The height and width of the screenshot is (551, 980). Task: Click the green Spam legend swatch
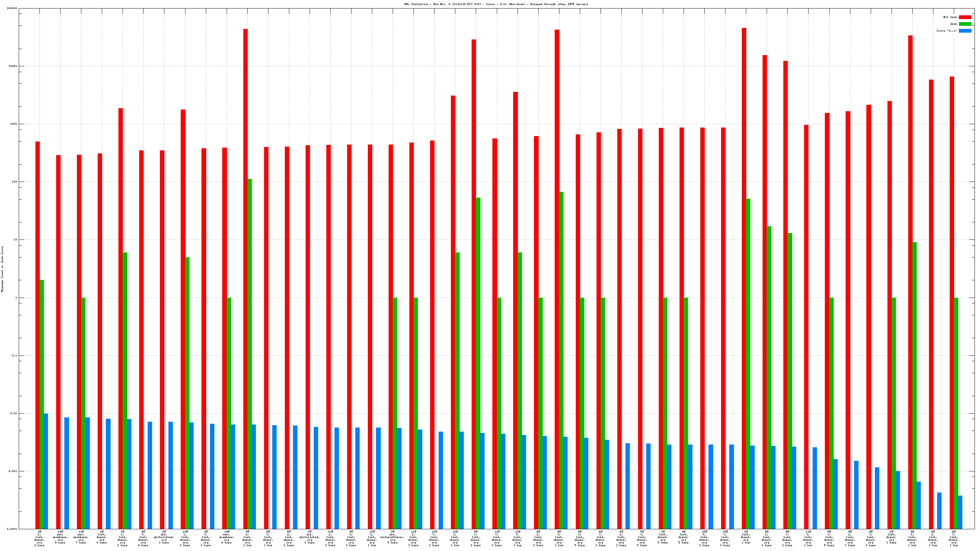965,24
